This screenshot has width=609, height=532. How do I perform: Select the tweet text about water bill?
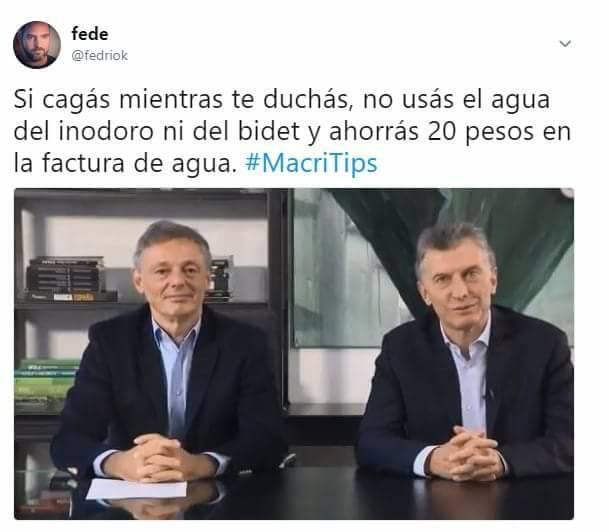point(292,131)
